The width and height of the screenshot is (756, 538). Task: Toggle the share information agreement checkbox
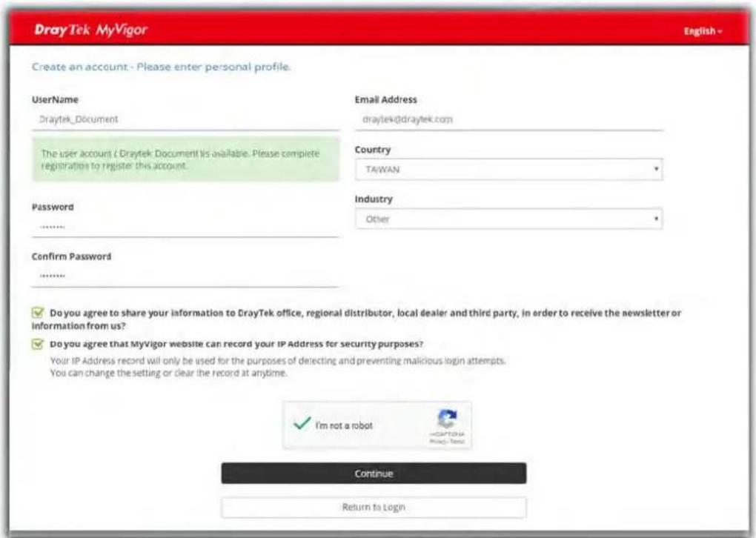[x=38, y=313]
